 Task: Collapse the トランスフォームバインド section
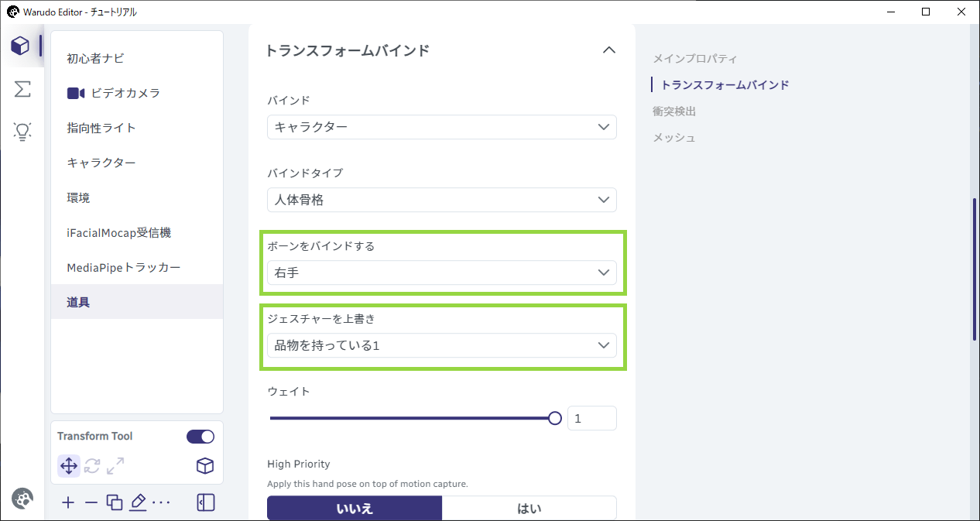(x=609, y=50)
